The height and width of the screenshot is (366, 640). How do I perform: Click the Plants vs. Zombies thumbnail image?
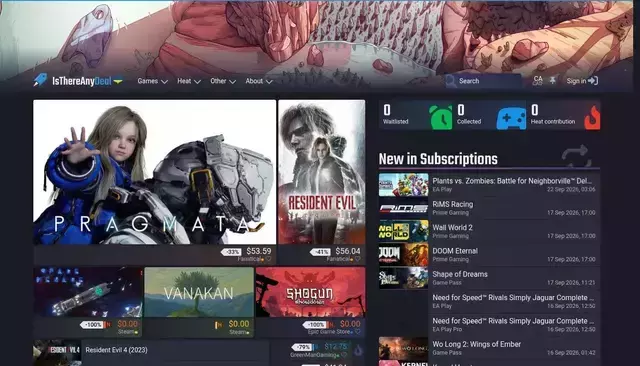click(x=403, y=184)
